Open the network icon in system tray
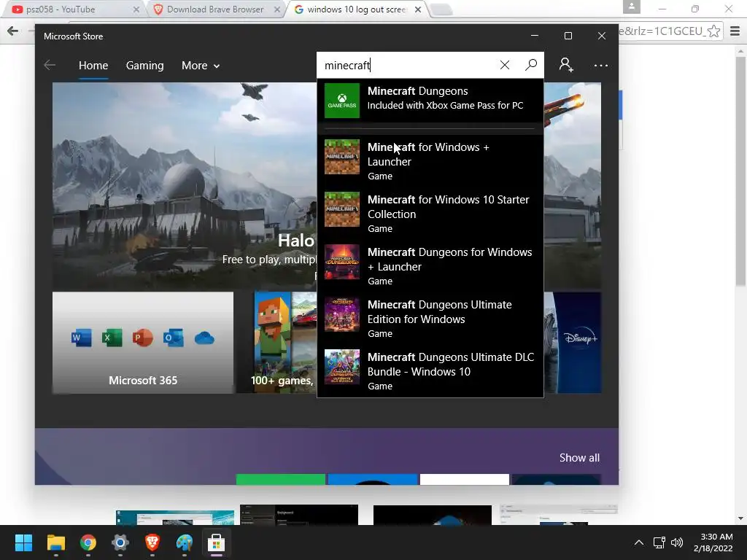Screen dimensions: 747x560 (x=659, y=542)
